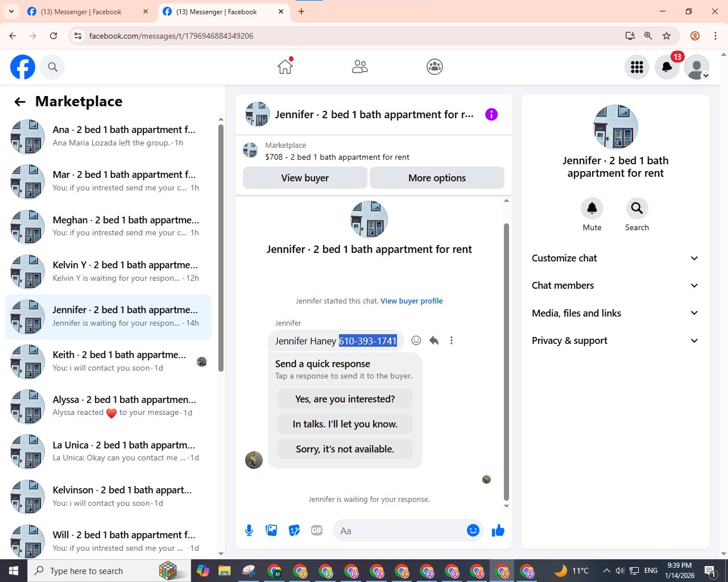Click the browser address bar URL
The image size is (728, 582).
click(171, 36)
